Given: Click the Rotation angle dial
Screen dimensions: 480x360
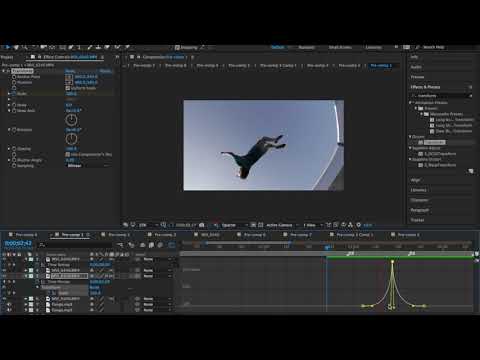Looking at the screenshot, I should [71, 139].
